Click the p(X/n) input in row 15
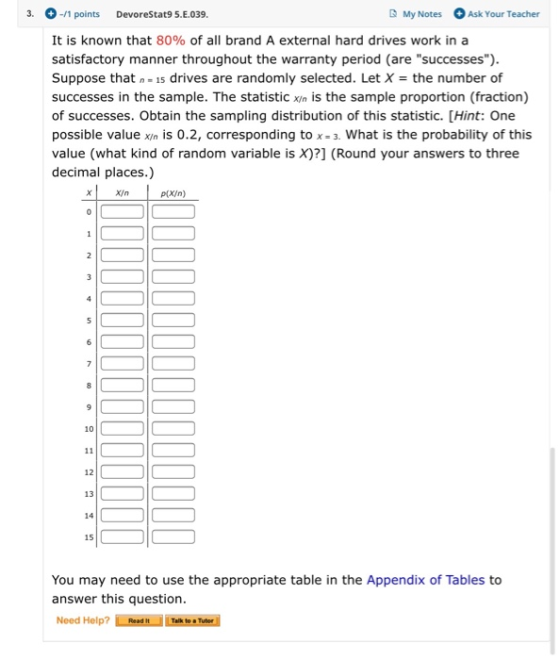This screenshot has width=560, height=660. (x=173, y=537)
